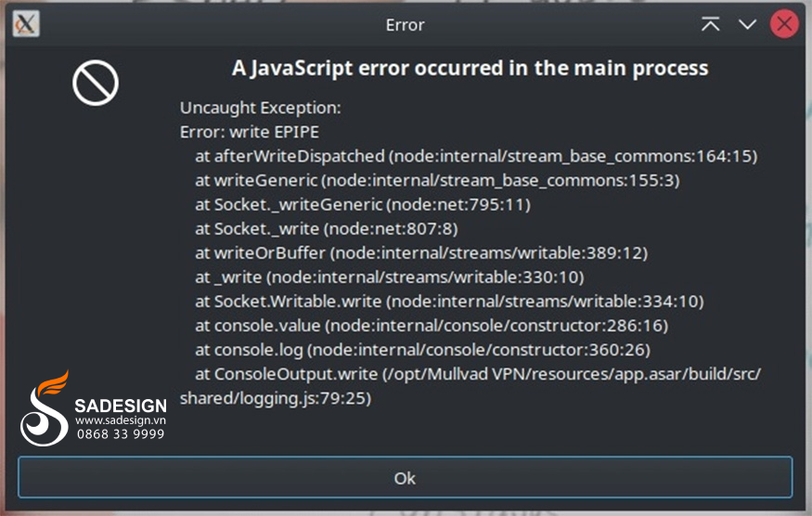Close the Error dialog

tap(784, 24)
